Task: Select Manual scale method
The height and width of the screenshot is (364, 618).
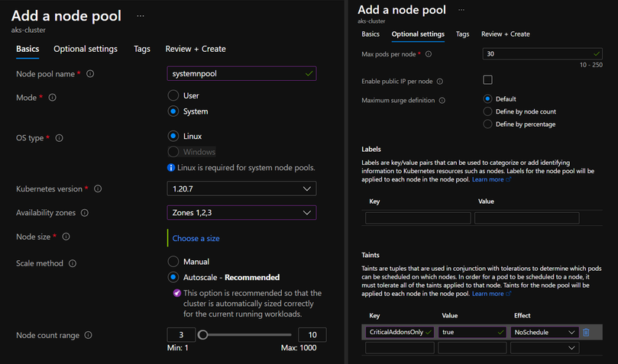Action: 173,262
